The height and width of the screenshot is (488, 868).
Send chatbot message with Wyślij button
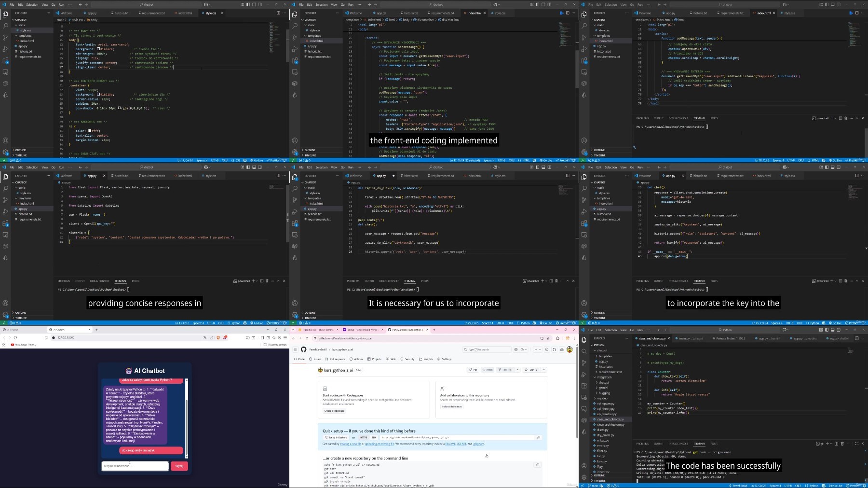179,466
